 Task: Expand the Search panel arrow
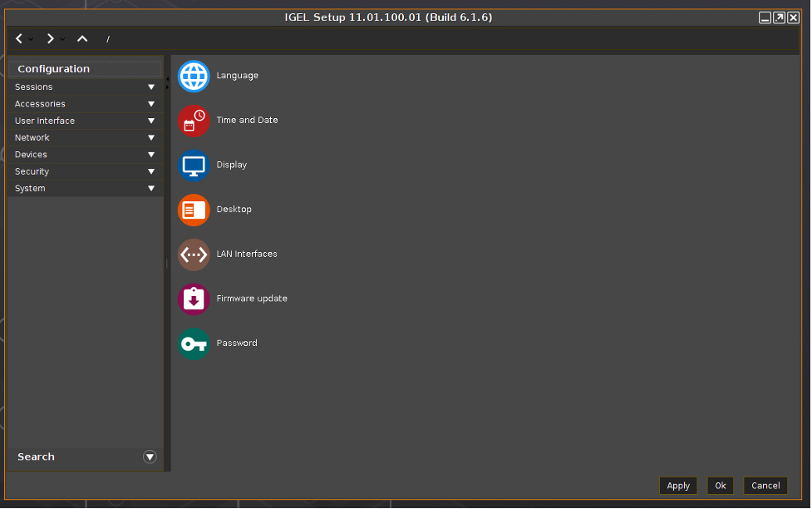150,457
